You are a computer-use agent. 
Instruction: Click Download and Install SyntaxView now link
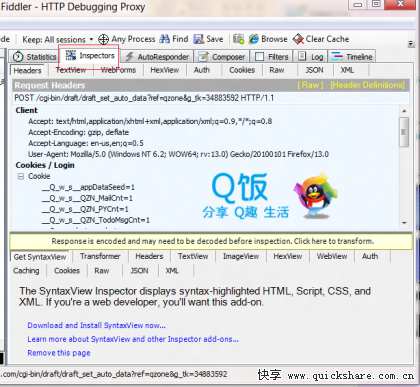[96, 325]
